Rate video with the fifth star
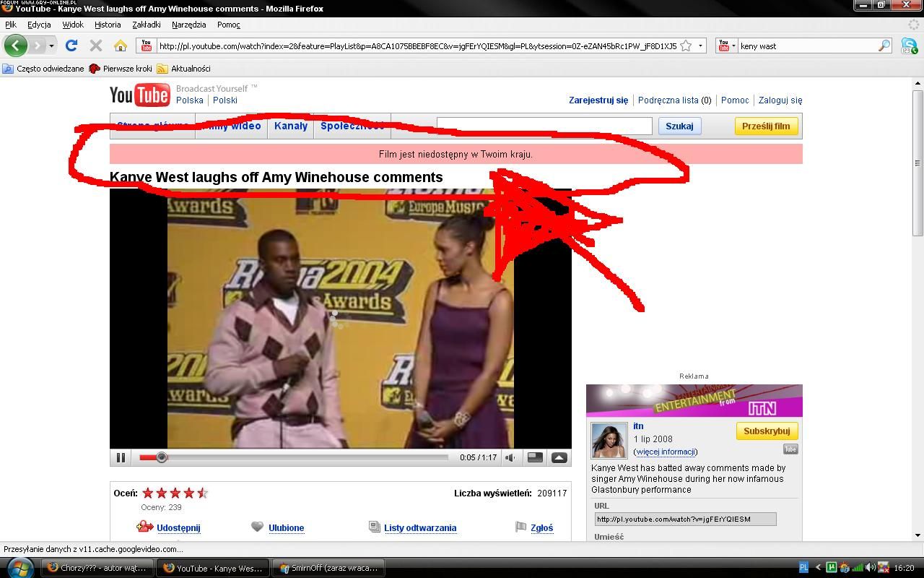The height and width of the screenshot is (578, 924). 203,493
